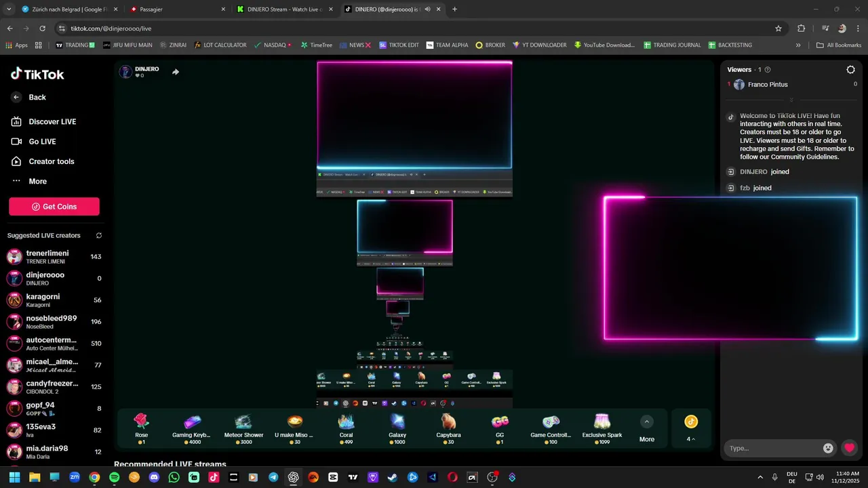Send the U make Miso gift
This screenshot has height=488, width=868.
tap(294, 428)
